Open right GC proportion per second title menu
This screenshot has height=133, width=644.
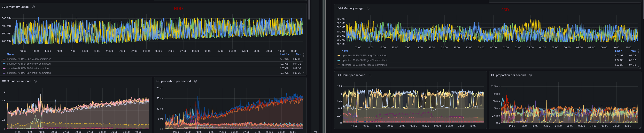pos(508,75)
